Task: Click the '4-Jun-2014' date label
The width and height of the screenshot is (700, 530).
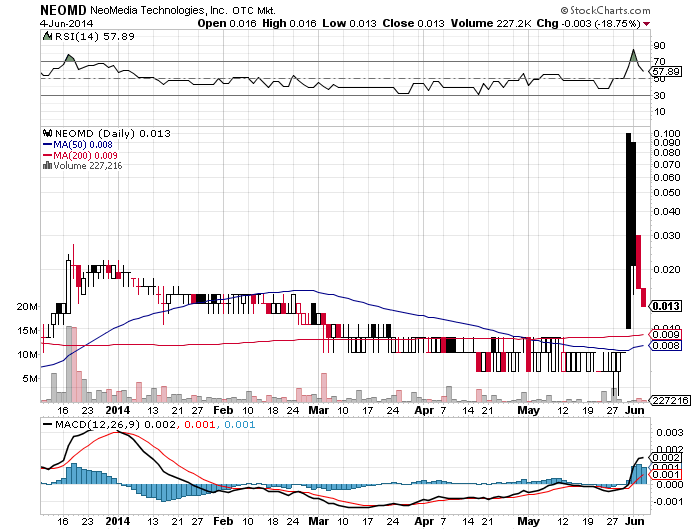Action: pos(67,23)
